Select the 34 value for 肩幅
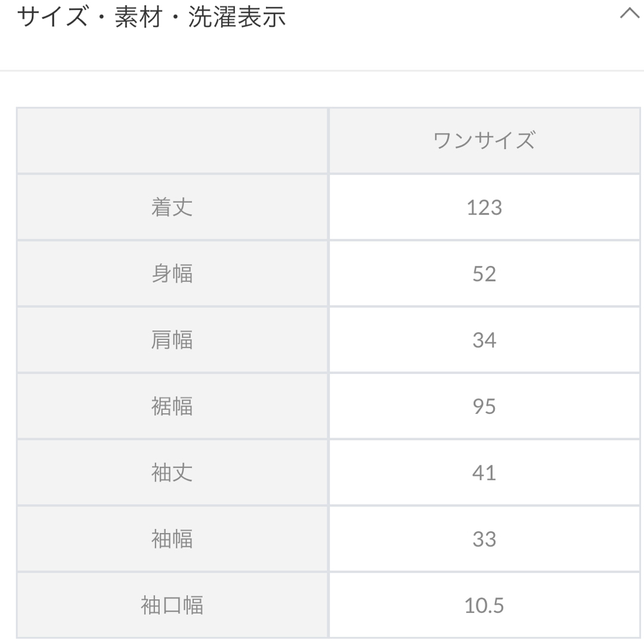 click(x=484, y=340)
